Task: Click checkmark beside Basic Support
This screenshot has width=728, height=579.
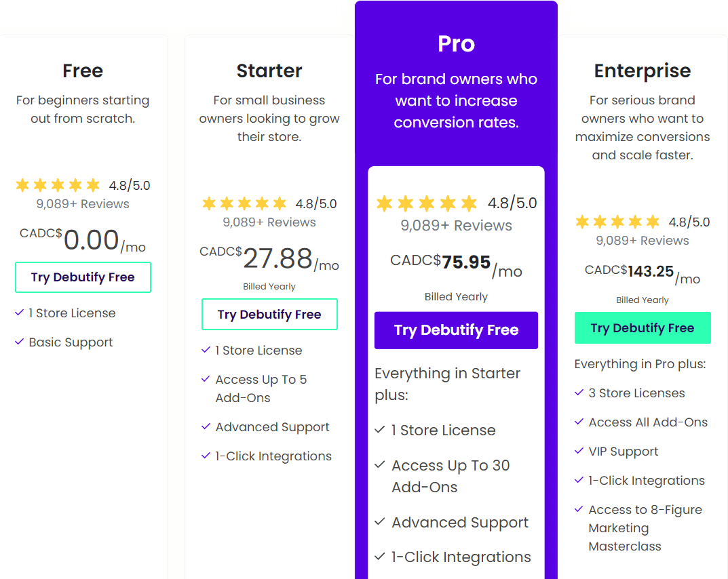Action: 20,342
